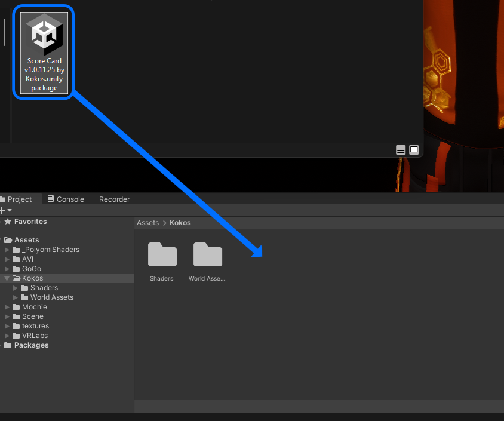The width and height of the screenshot is (504, 421).
Task: Collapse the Kokos folder tree arrow
Action: (7, 278)
